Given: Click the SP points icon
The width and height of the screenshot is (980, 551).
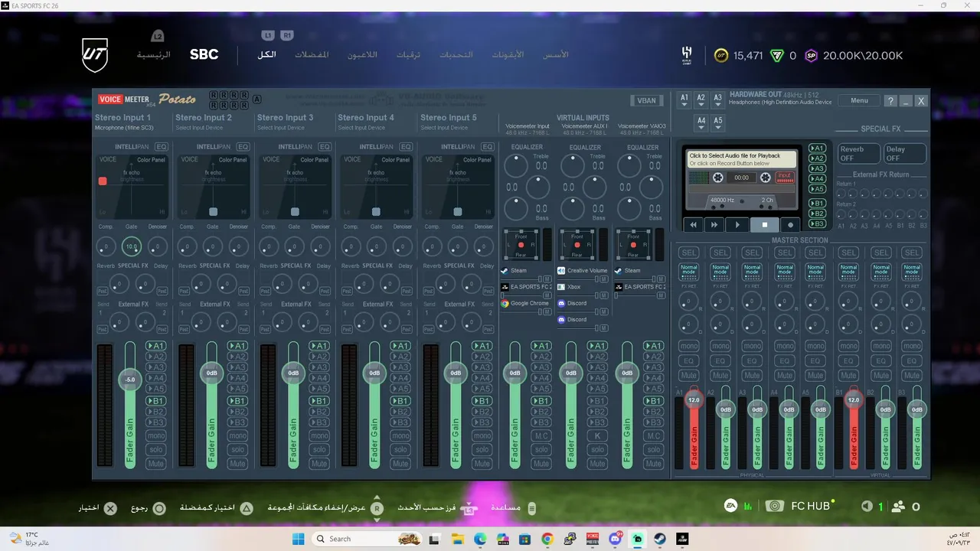Looking at the screenshot, I should 811,55.
